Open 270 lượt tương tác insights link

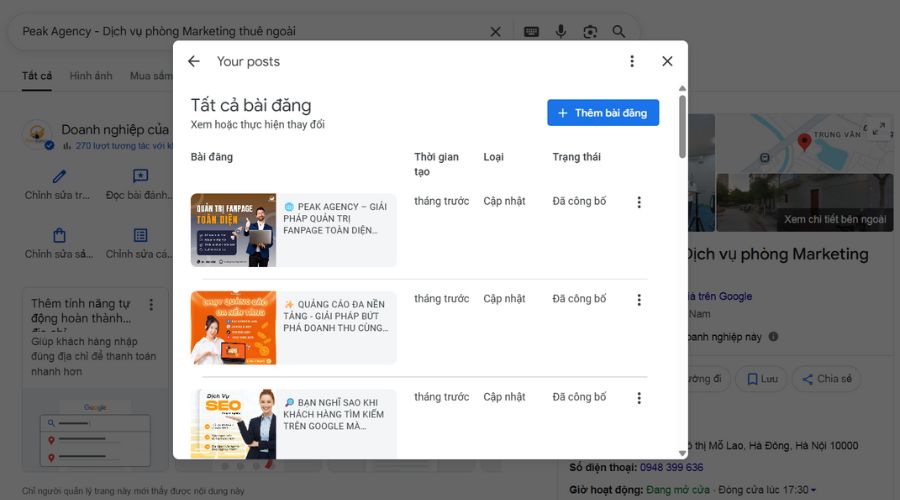pos(123,146)
